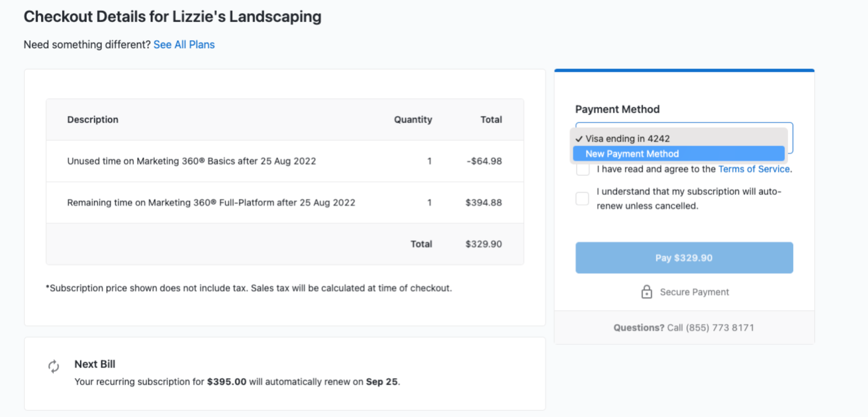
Task: Select Visa ending in 4242 option
Action: pos(628,139)
